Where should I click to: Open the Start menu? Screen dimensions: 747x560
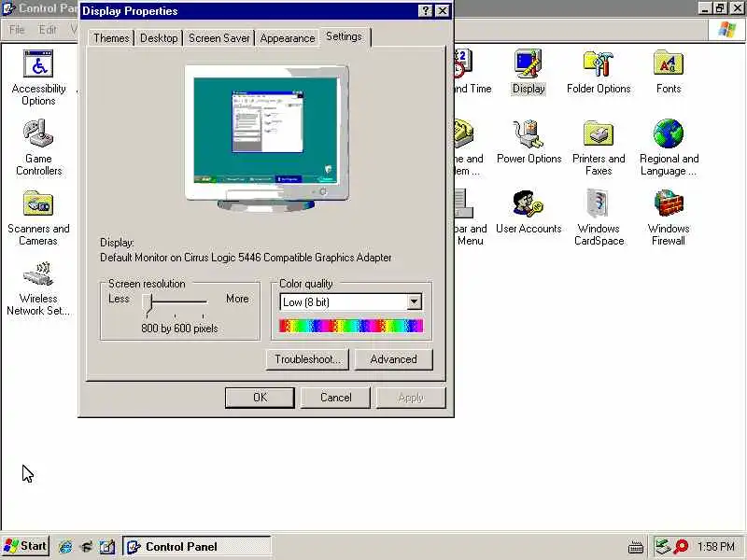pos(26,546)
